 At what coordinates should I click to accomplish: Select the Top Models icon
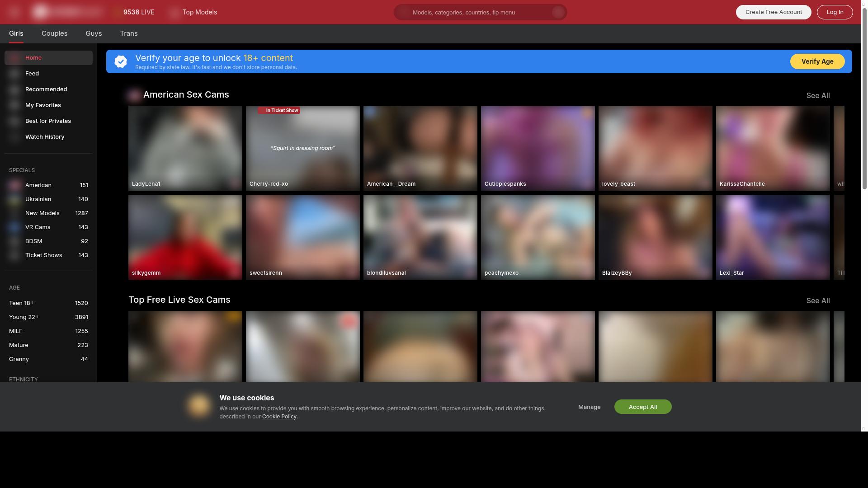(x=174, y=12)
